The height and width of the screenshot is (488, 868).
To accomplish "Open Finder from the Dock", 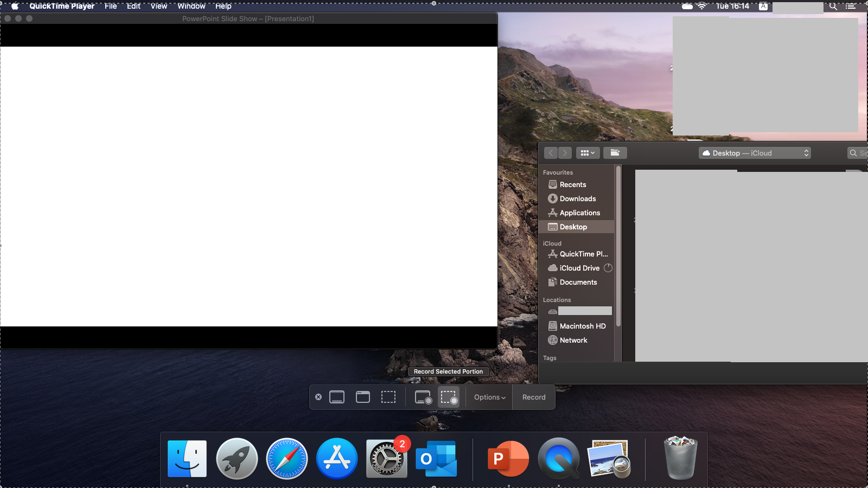I will [187, 459].
